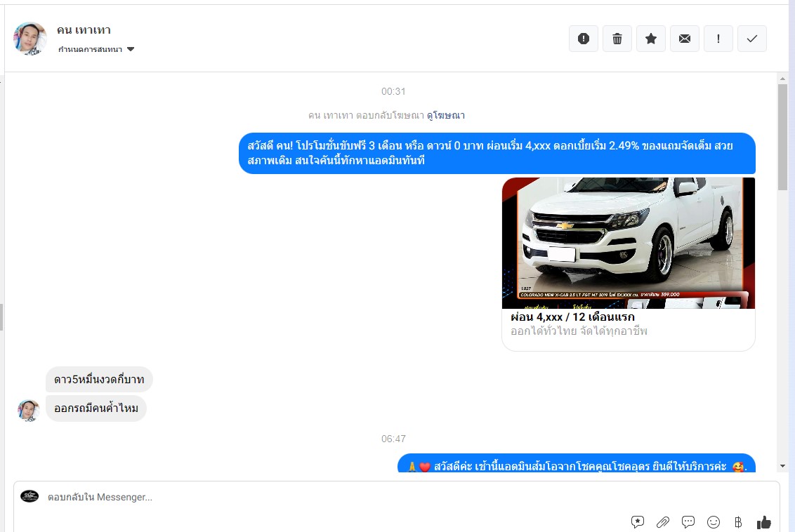This screenshot has width=795, height=532.
Task: Attach a file using the paperclip icon
Action: coord(662,521)
